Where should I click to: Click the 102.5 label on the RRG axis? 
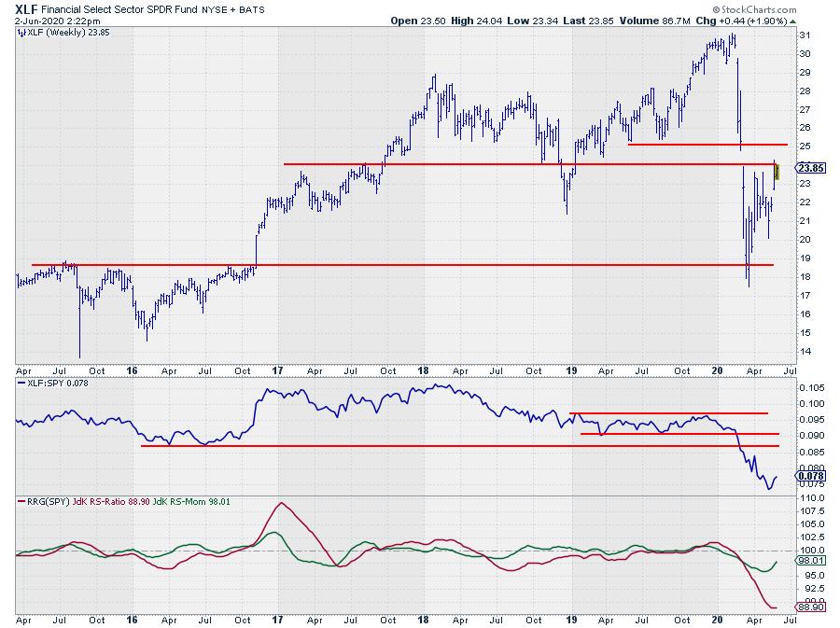pyautogui.click(x=812, y=537)
